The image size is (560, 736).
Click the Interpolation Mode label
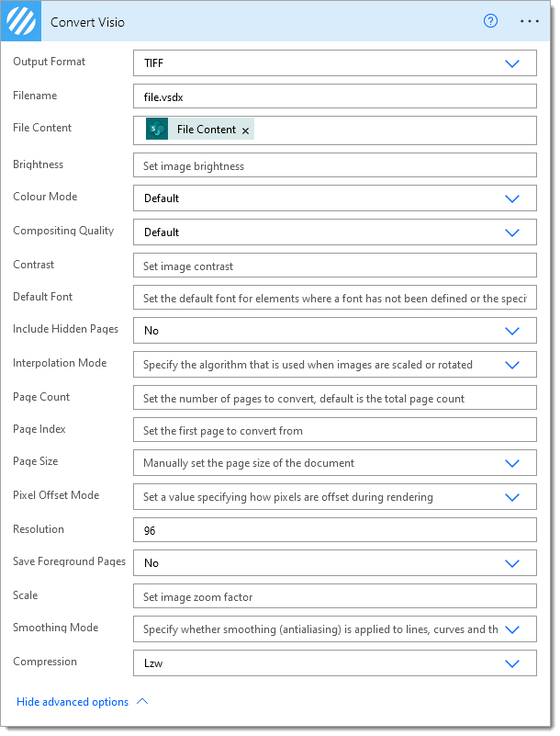tap(60, 363)
